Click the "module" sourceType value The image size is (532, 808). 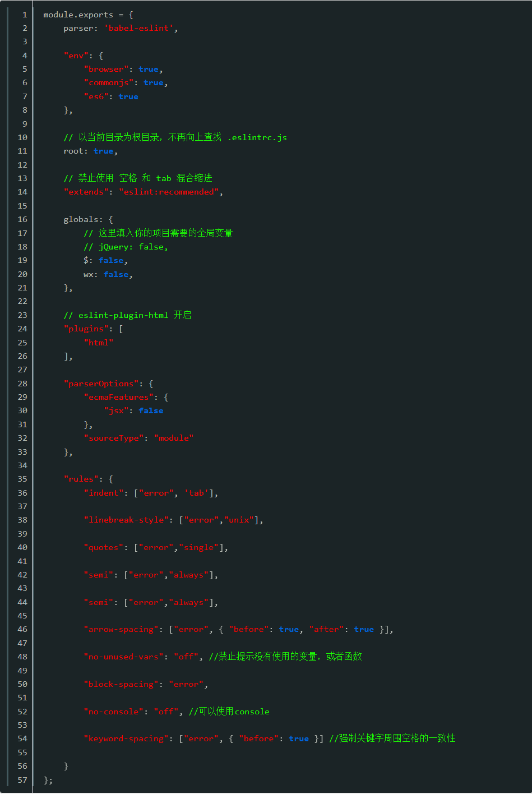point(174,438)
